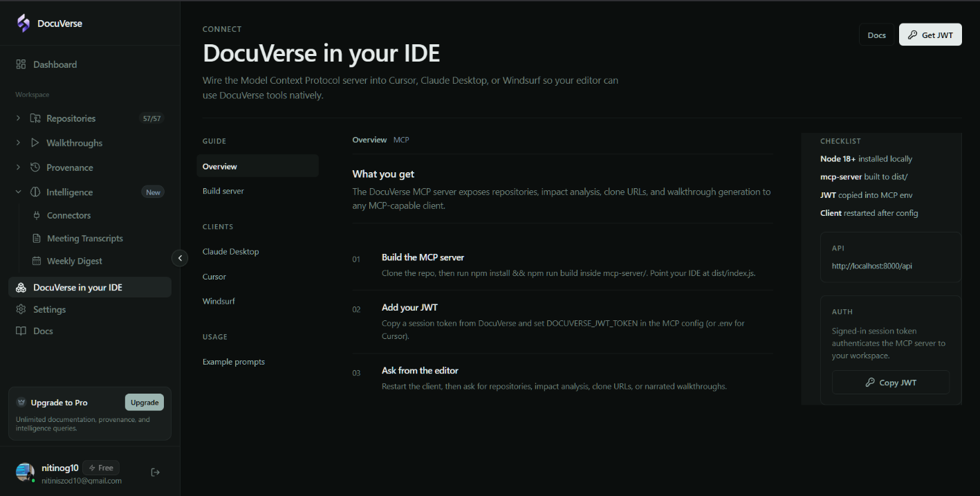The height and width of the screenshot is (496, 980).
Task: Click the MCP breadcrumb tab
Action: (401, 140)
